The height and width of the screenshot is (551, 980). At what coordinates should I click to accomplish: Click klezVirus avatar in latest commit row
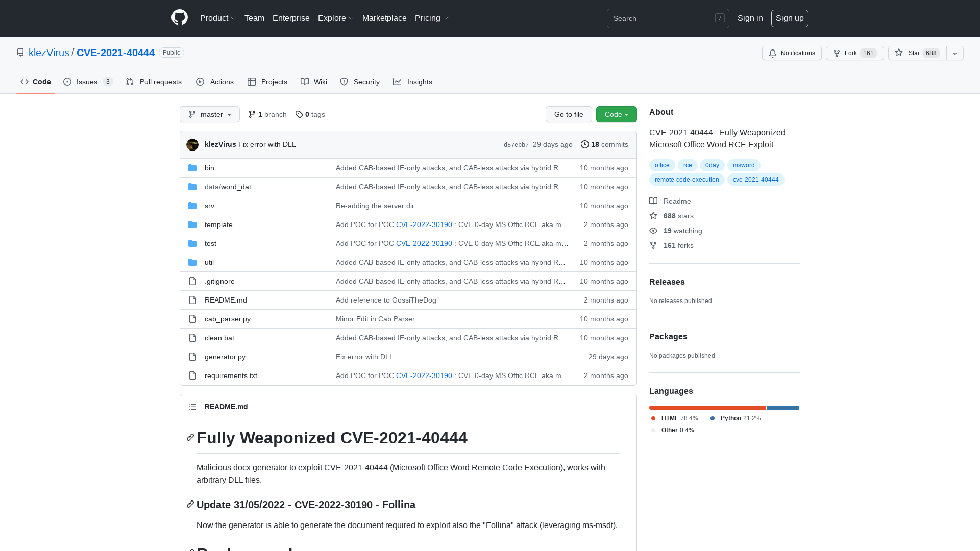[192, 145]
